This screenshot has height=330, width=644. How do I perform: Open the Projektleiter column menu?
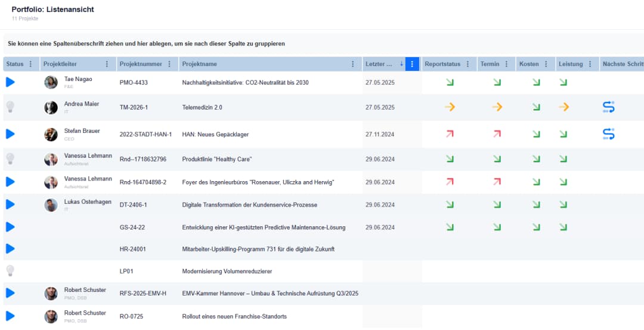(x=107, y=64)
